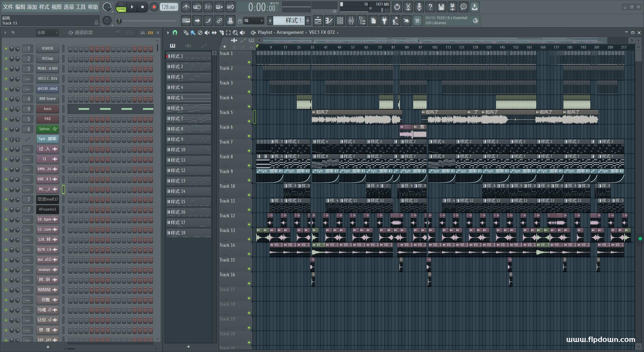Open the 编辑 menu
Image resolution: width=644 pixels, height=352 pixels.
pyautogui.click(x=20, y=7)
